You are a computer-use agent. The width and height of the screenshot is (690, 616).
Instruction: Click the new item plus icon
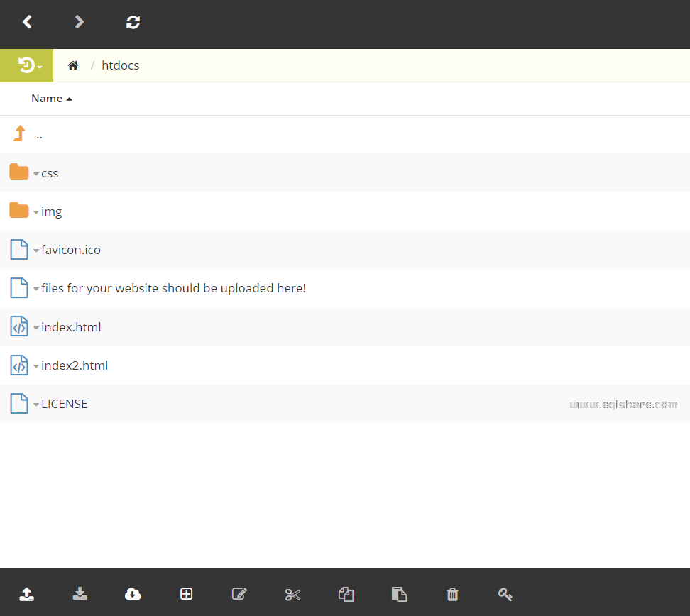pos(186,594)
